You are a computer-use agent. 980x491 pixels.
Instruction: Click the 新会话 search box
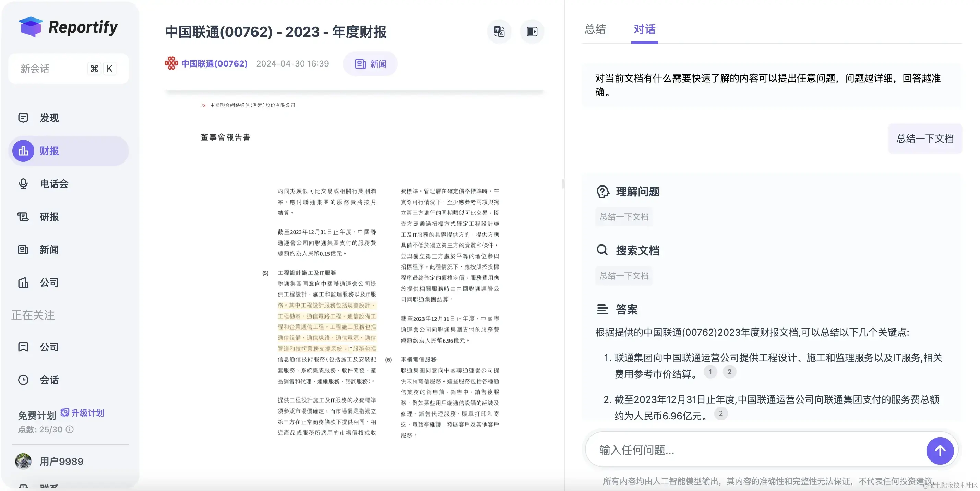tap(49, 69)
